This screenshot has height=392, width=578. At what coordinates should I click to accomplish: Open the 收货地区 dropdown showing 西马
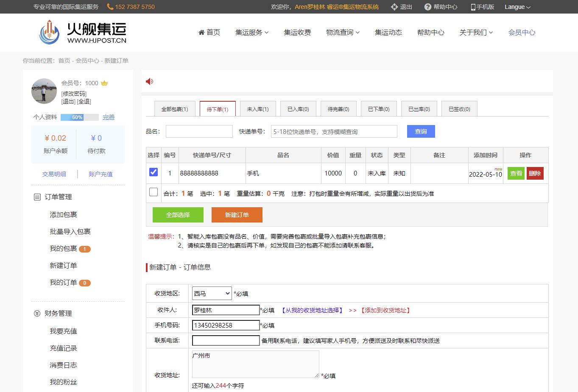pyautogui.click(x=212, y=293)
